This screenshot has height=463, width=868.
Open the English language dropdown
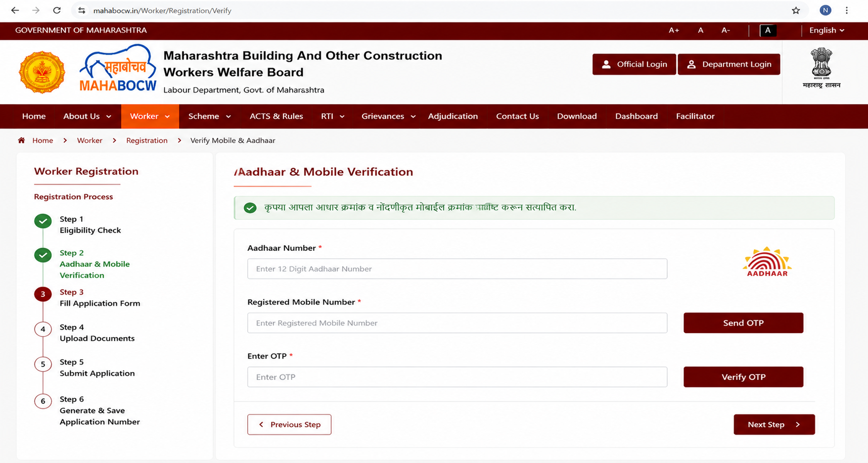(x=827, y=30)
